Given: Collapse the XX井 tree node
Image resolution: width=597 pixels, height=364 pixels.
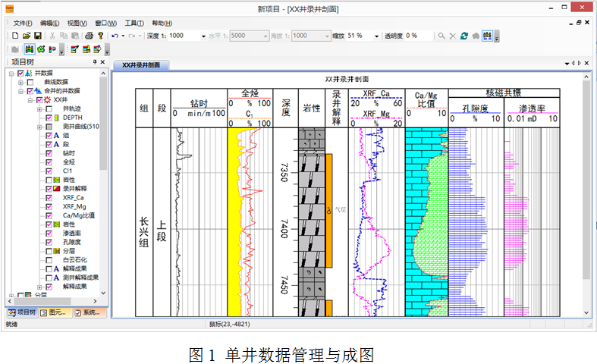Looking at the screenshot, I should click(x=30, y=100).
